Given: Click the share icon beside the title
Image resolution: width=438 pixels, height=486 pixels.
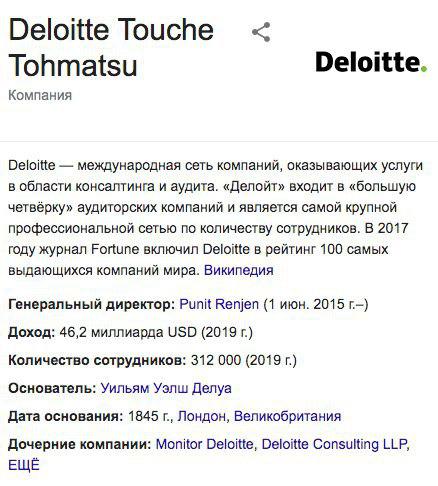Looking at the screenshot, I should (x=261, y=32).
